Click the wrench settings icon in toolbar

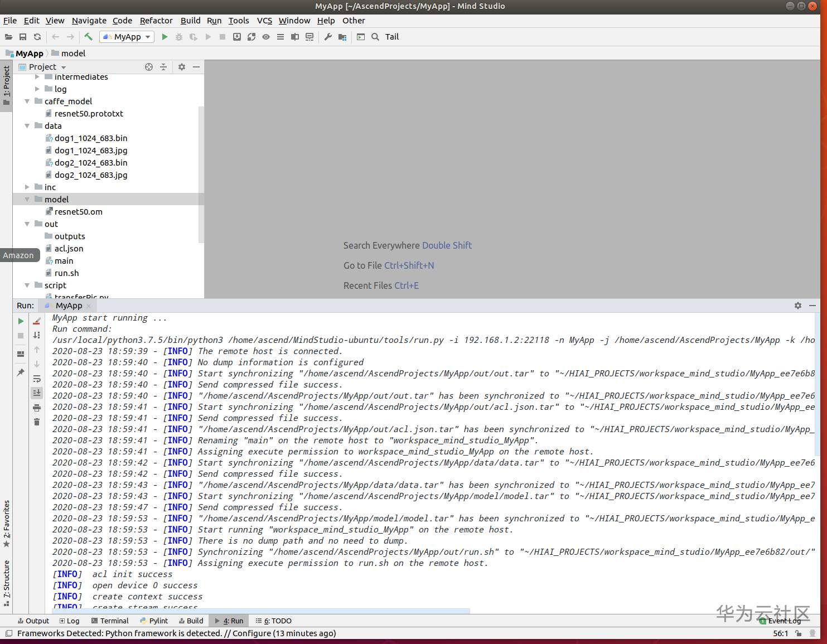tap(328, 37)
